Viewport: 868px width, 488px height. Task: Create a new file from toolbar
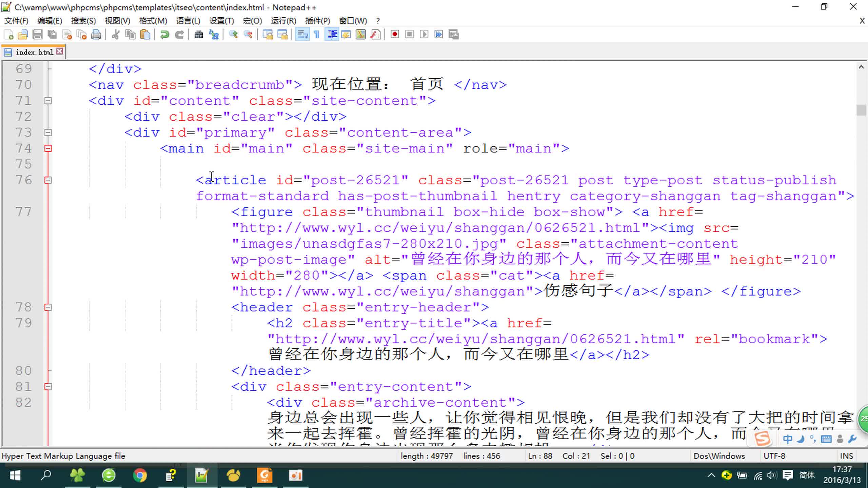pyautogui.click(x=8, y=34)
